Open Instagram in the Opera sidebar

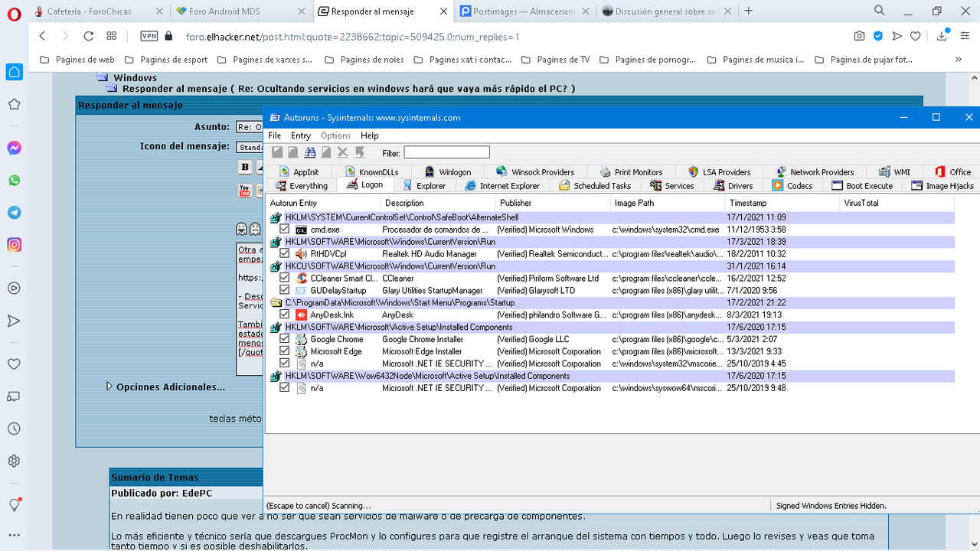coord(14,245)
